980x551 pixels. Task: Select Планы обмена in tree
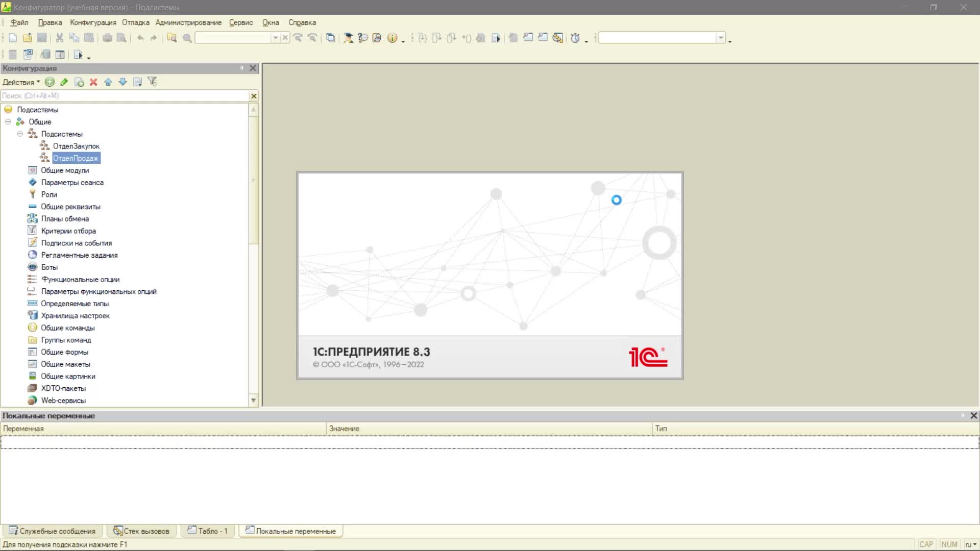(65, 219)
